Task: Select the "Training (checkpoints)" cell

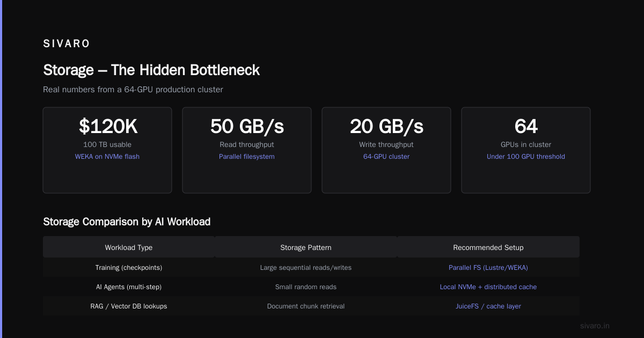Action: 129,267
